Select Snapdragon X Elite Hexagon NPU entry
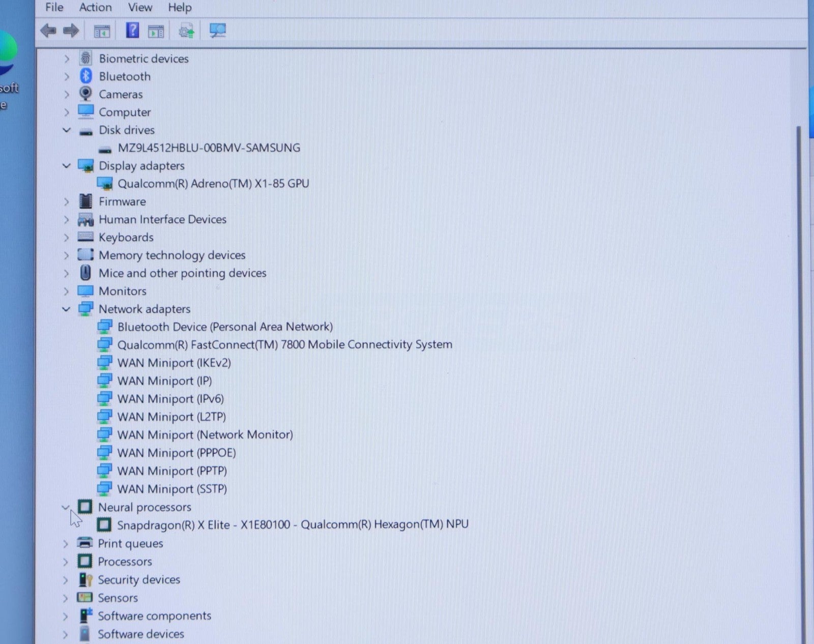 click(x=293, y=524)
